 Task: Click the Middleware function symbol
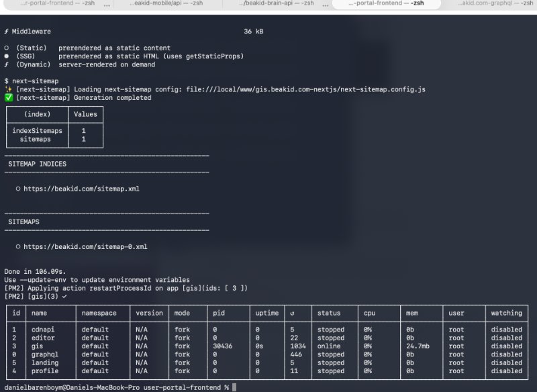point(7,31)
